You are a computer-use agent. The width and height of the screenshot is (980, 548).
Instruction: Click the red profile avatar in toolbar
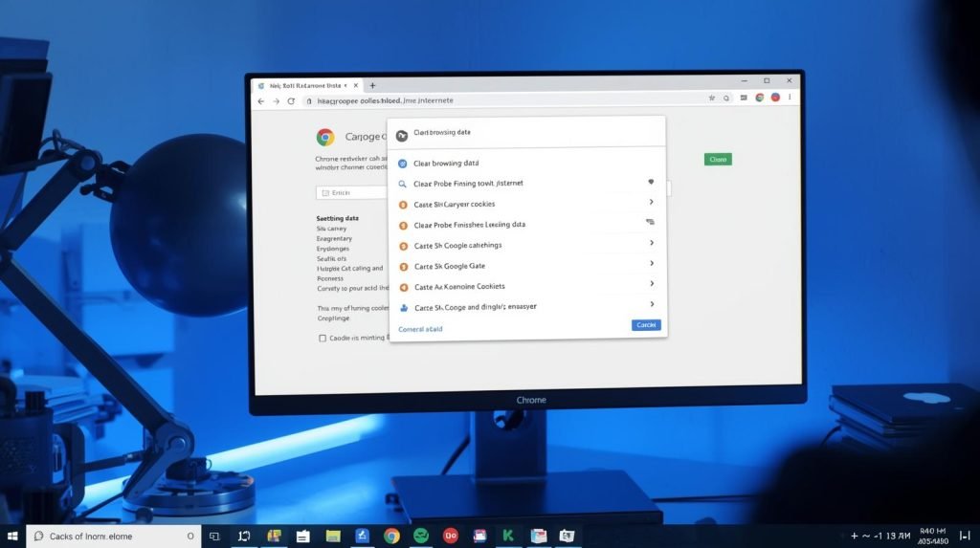(x=775, y=97)
